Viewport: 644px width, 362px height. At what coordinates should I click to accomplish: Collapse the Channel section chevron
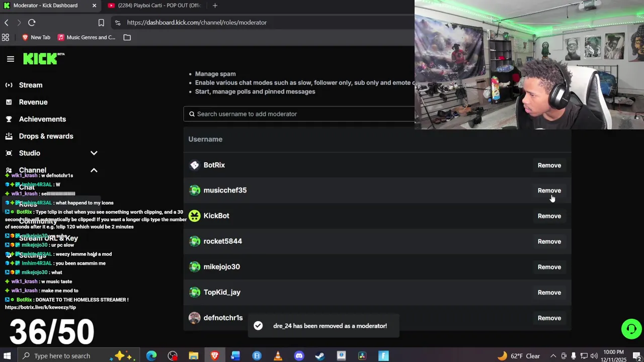click(94, 170)
